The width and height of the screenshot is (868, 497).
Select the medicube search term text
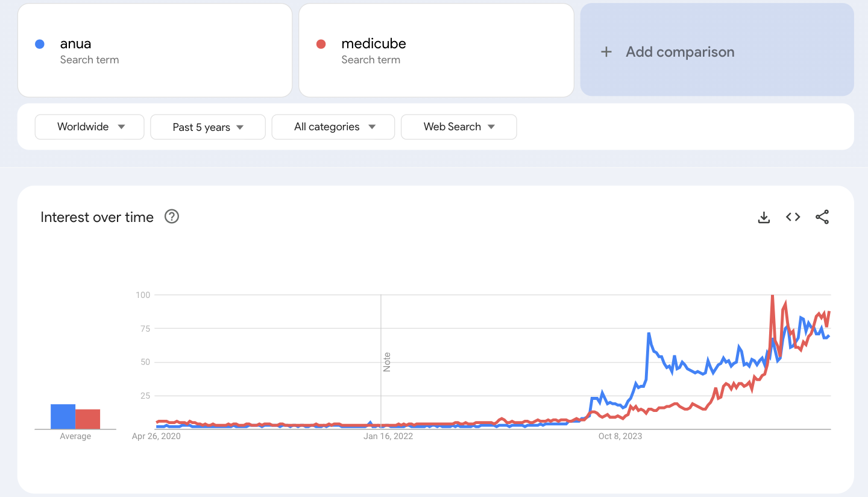coord(374,43)
